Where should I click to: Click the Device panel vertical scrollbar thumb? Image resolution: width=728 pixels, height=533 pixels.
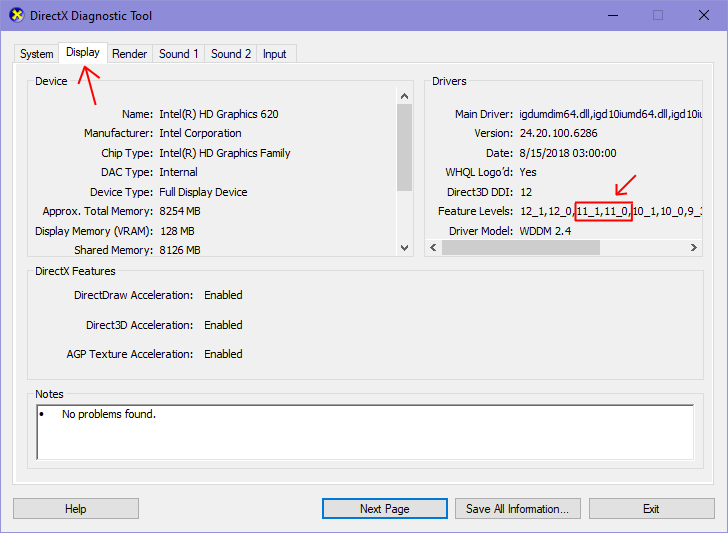pyautogui.click(x=404, y=147)
